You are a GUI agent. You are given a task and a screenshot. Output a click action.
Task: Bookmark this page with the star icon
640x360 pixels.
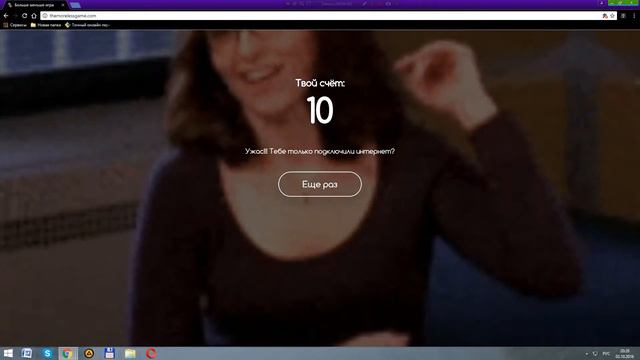click(x=612, y=16)
